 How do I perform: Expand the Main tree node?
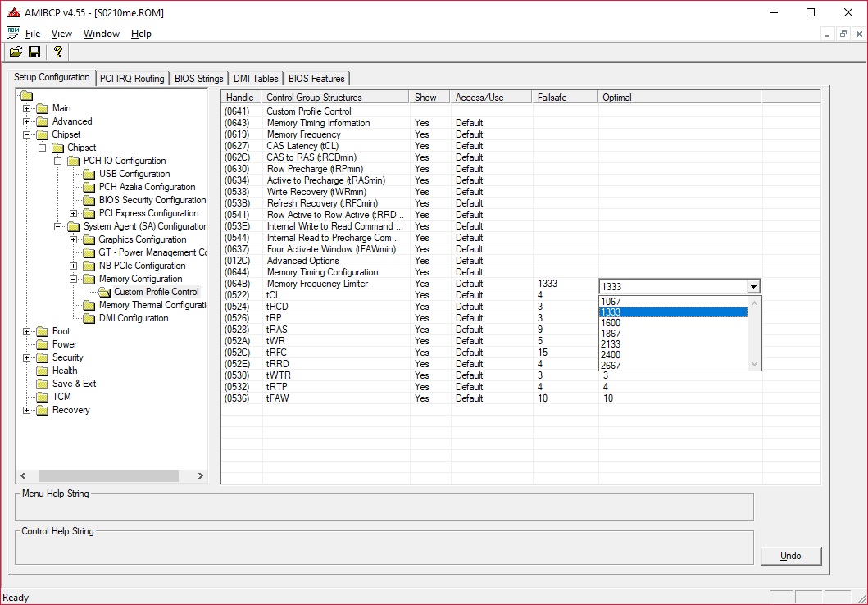pos(26,108)
